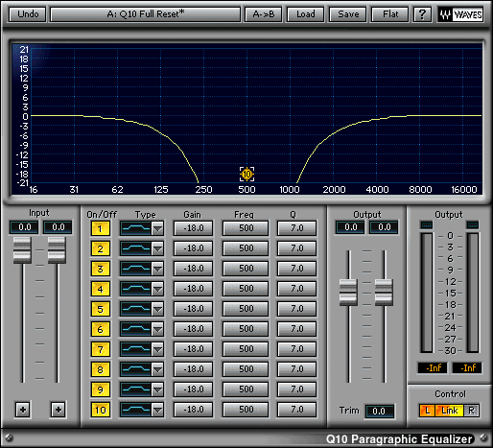
Task: Click right input phase invert plus button
Action: pyautogui.click(x=59, y=410)
